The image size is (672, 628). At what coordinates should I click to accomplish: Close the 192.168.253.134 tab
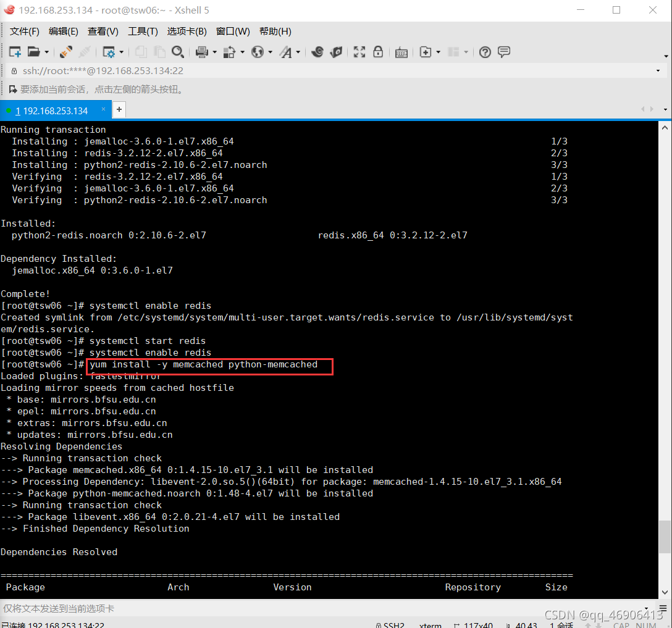click(103, 109)
